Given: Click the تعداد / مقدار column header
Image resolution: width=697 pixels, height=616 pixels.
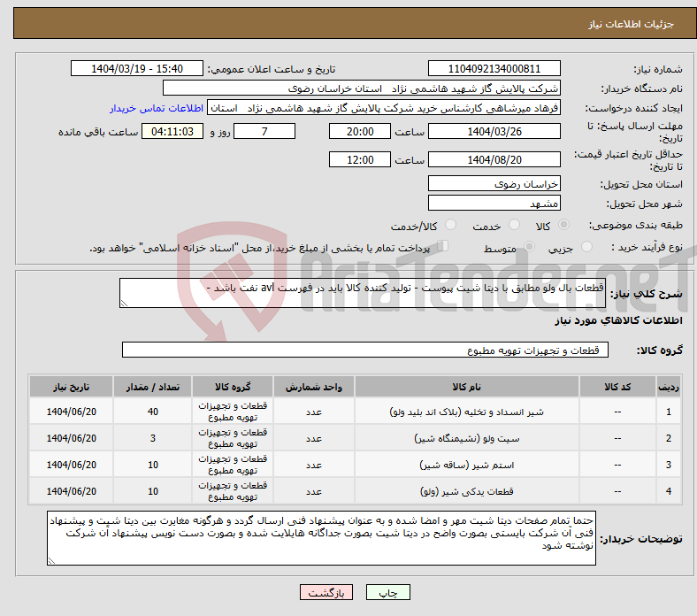Looking at the screenshot, I should point(152,387).
